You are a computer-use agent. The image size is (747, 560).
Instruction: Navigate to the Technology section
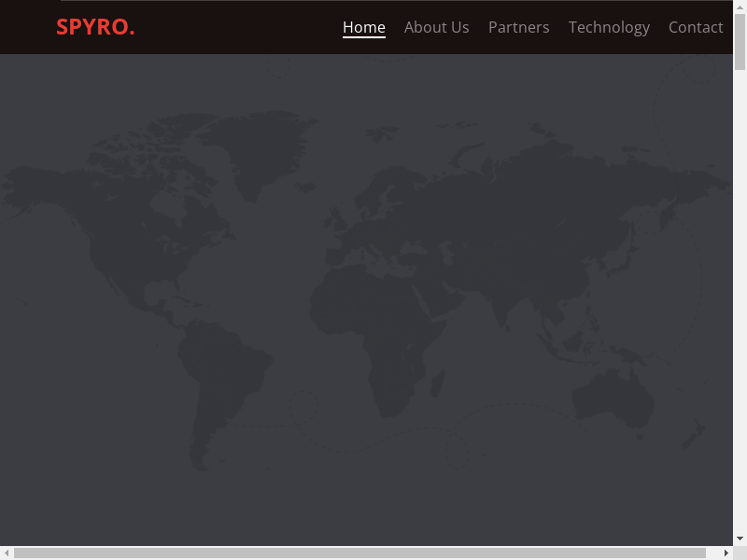coord(609,27)
